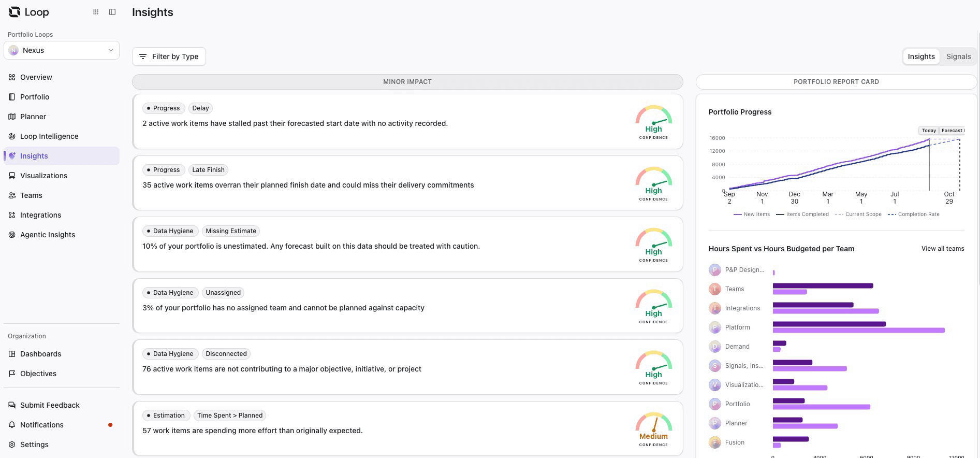Click the Late Finish tag
The width and height of the screenshot is (980, 458).
pos(209,170)
